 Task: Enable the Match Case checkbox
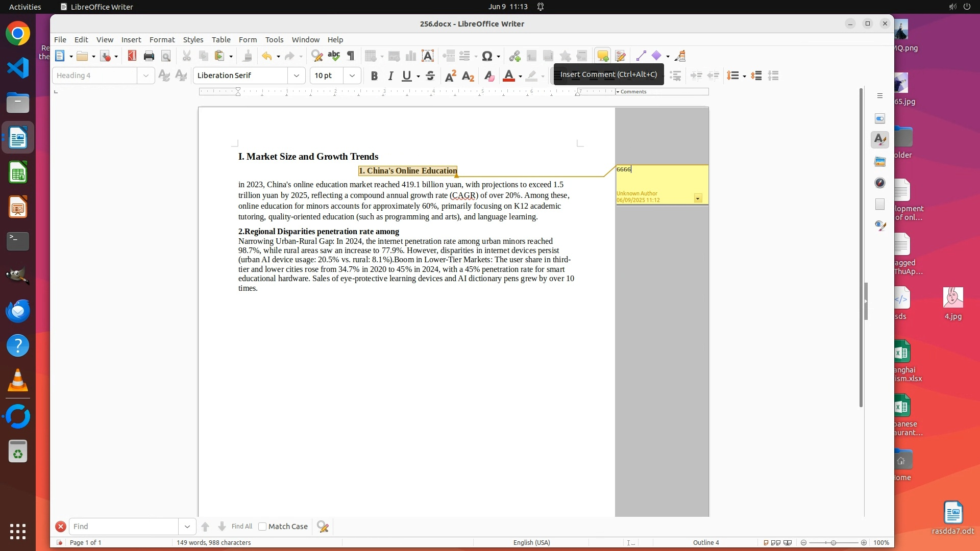click(262, 527)
